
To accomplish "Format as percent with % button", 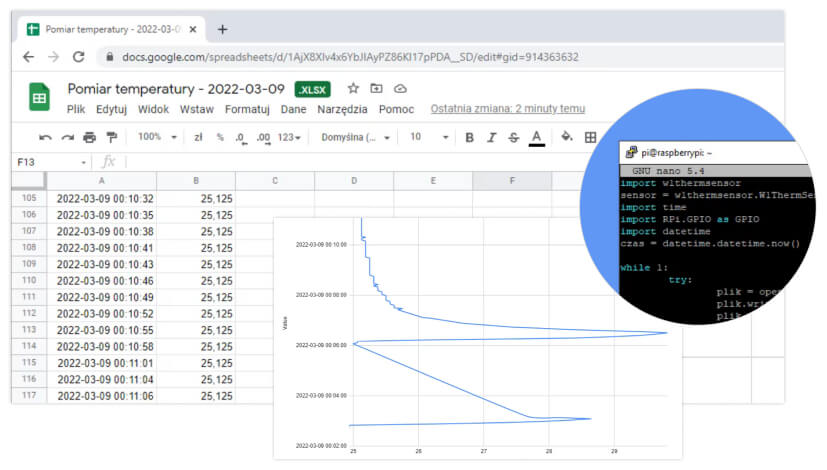I will (x=220, y=137).
